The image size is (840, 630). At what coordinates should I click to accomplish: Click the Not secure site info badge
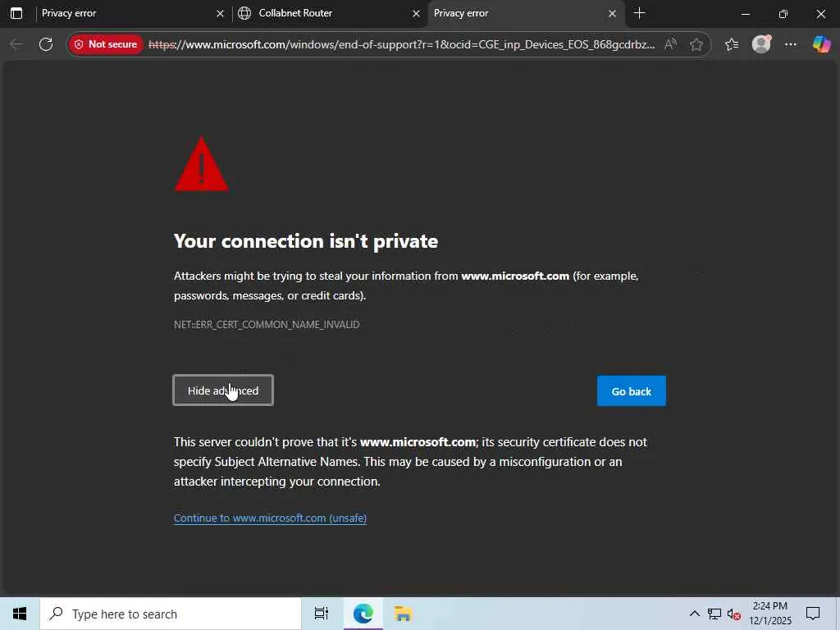coord(106,44)
